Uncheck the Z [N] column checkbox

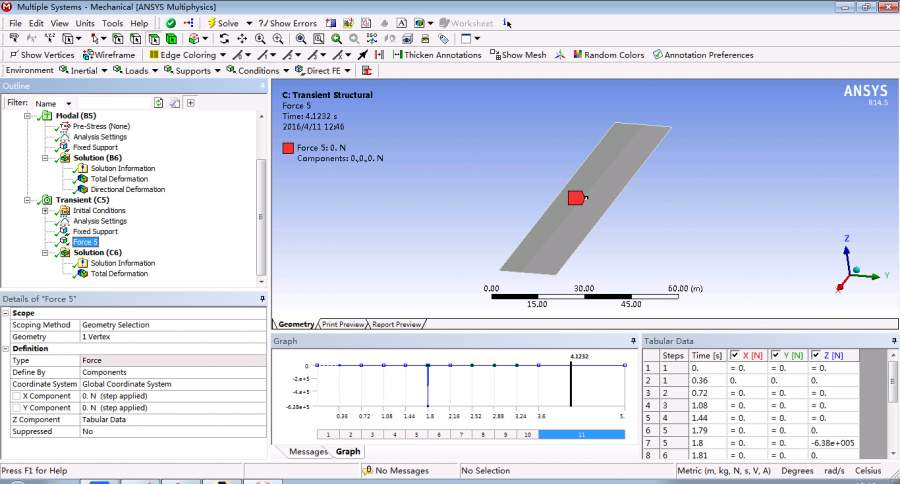[x=816, y=355]
